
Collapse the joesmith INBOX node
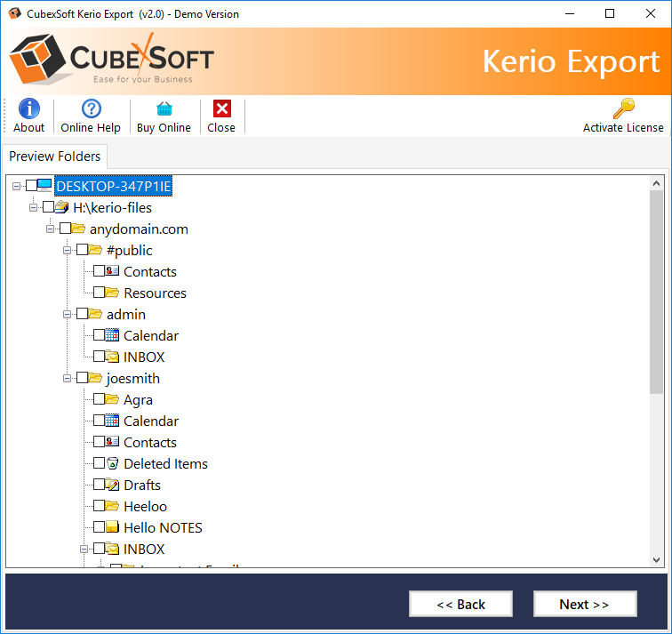(x=84, y=550)
